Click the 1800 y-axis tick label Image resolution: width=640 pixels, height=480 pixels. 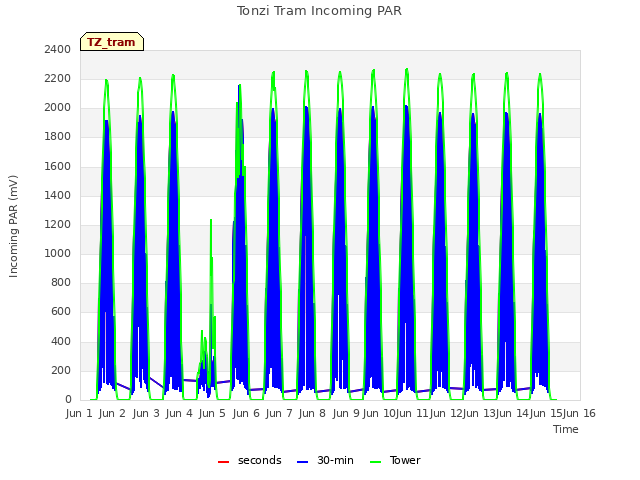click(58, 137)
